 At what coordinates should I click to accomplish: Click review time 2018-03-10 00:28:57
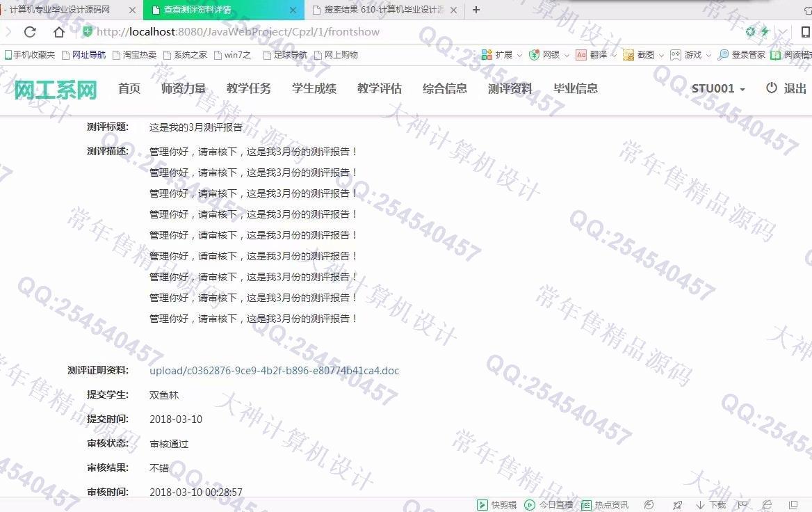tap(196, 492)
